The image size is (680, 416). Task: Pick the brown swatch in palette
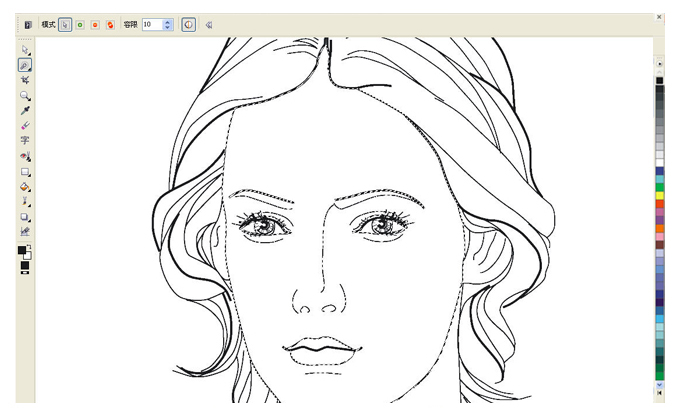660,245
